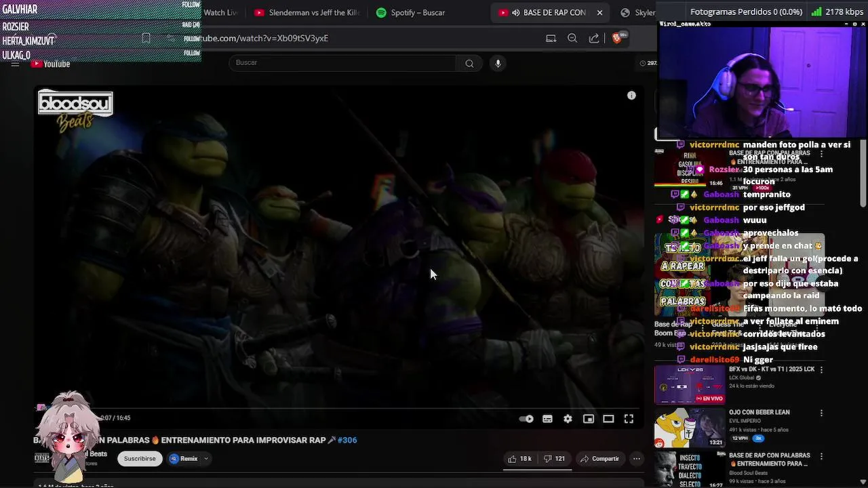Click the Compartir share button
Screen dimensions: 868x488
(599, 459)
